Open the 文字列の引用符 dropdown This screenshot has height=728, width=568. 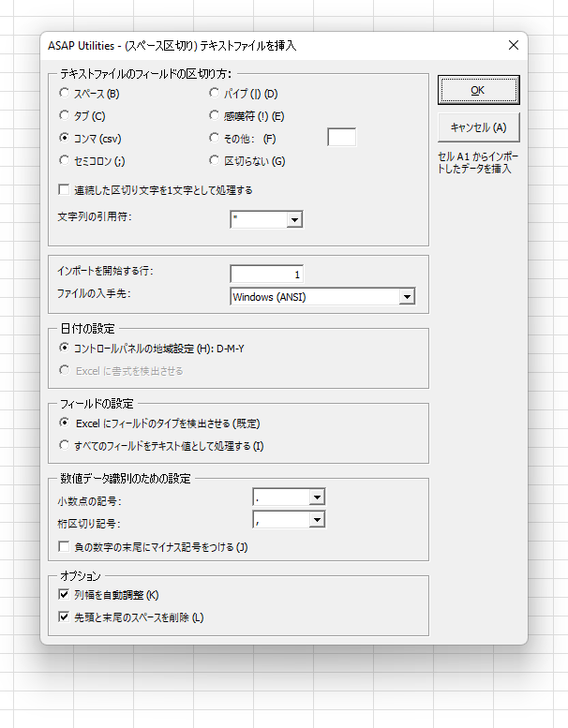point(294,219)
